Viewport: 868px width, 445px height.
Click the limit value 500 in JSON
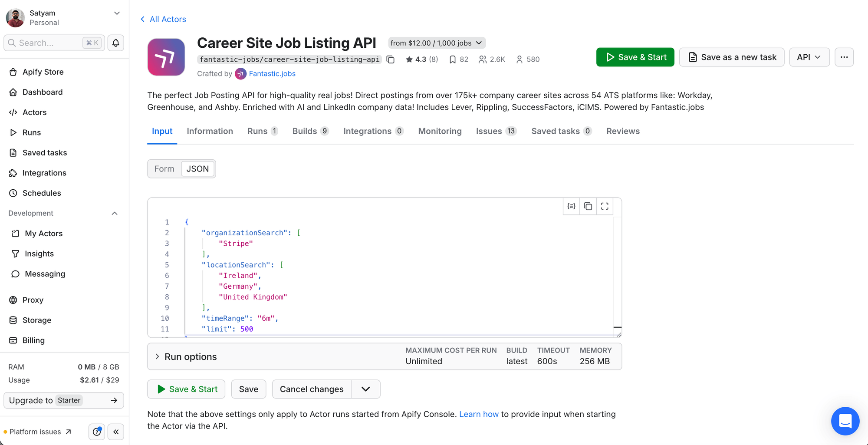[247, 329]
